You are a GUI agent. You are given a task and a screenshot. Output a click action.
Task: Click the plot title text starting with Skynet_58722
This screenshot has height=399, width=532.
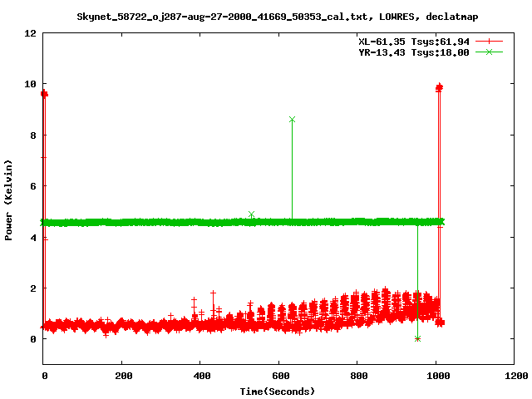(x=278, y=17)
